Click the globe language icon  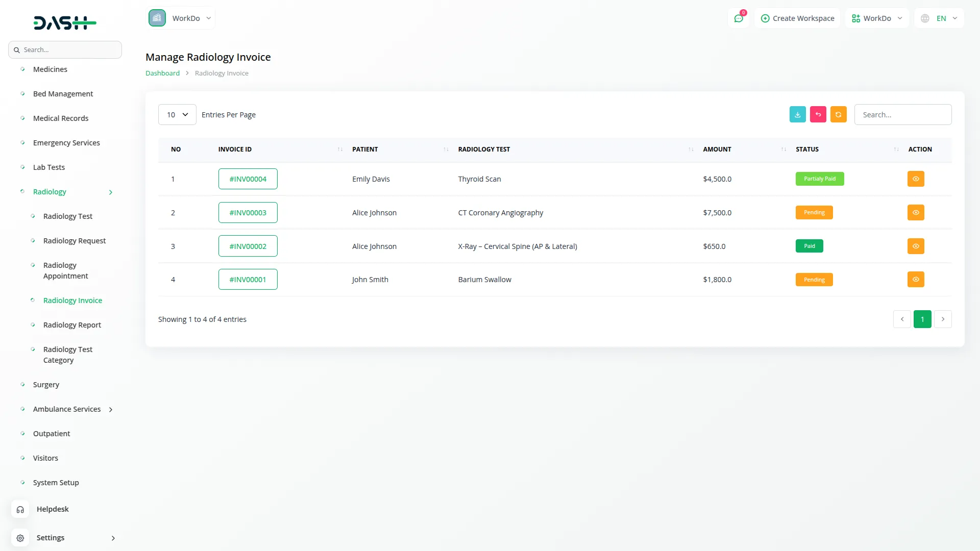point(925,18)
